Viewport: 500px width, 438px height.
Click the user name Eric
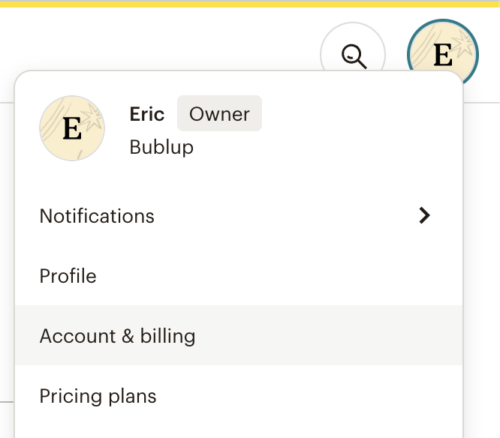tap(147, 114)
